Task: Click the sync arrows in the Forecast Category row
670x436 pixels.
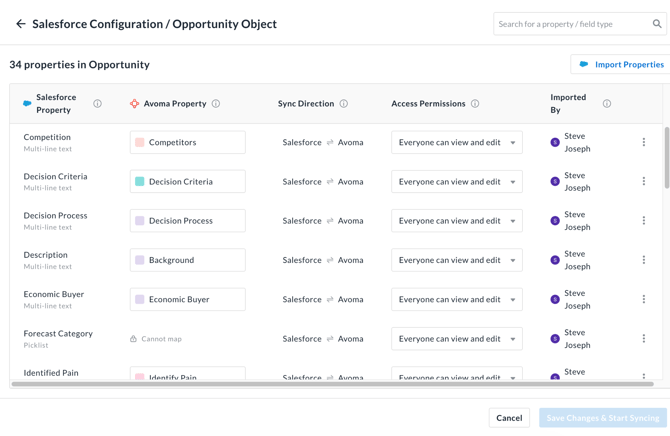Action: click(x=330, y=339)
